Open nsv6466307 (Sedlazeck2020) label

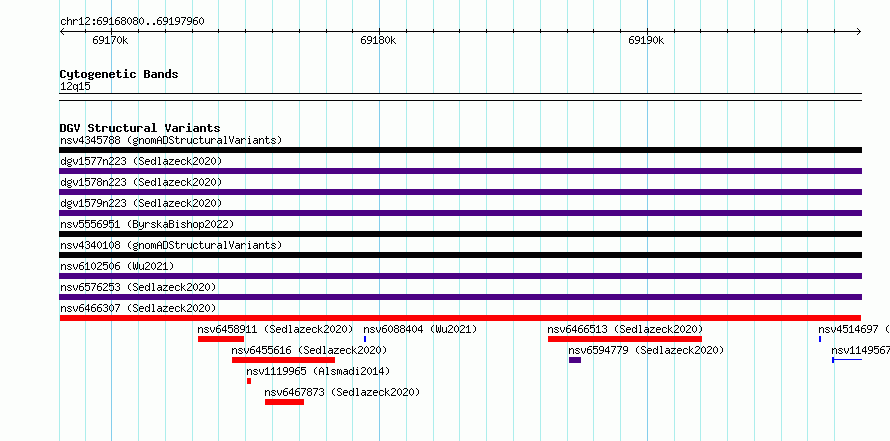pos(138,308)
